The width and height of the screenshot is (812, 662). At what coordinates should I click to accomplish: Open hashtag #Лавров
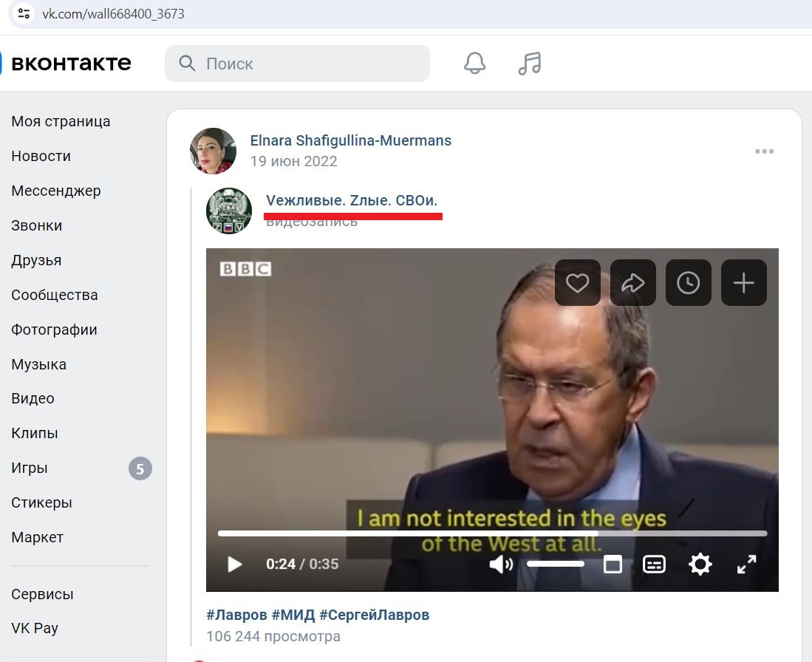[236, 615]
